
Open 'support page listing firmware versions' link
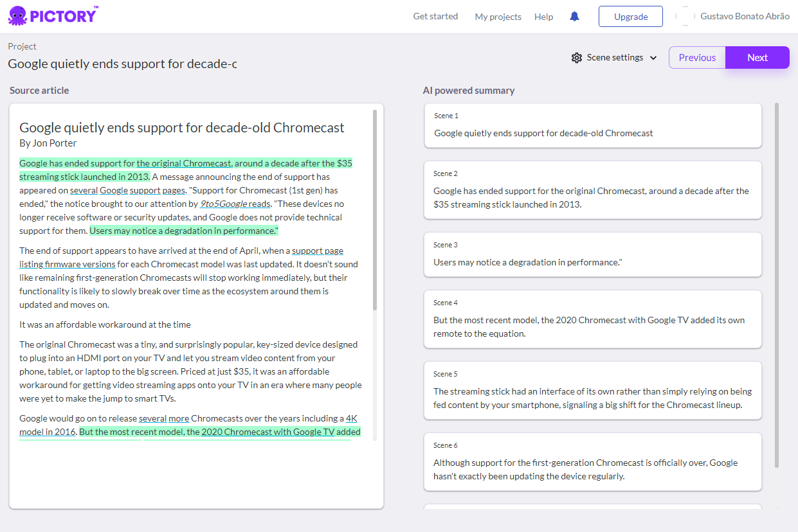point(181,257)
